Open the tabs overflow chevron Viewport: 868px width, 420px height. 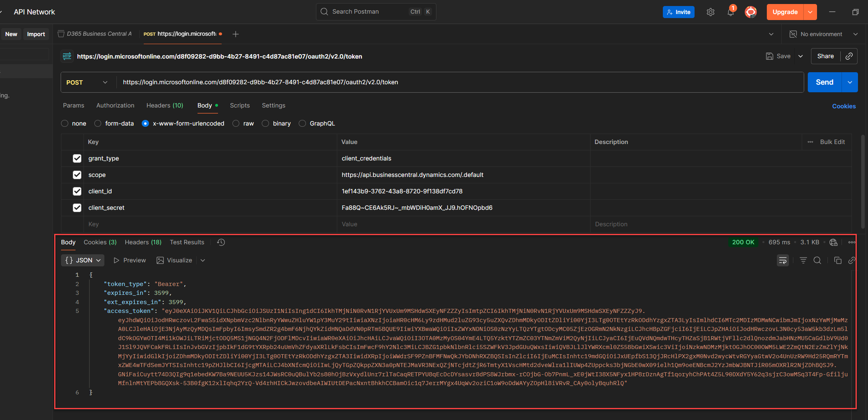(x=771, y=34)
